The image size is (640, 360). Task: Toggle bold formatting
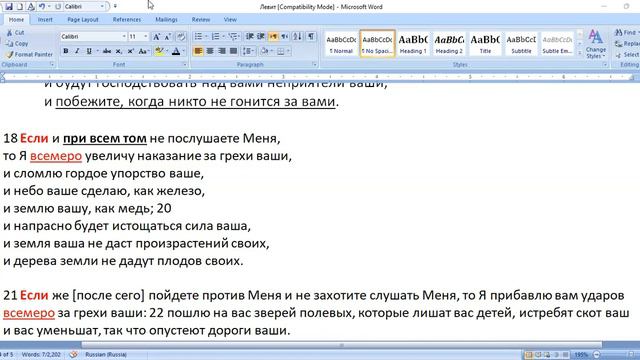click(66, 51)
